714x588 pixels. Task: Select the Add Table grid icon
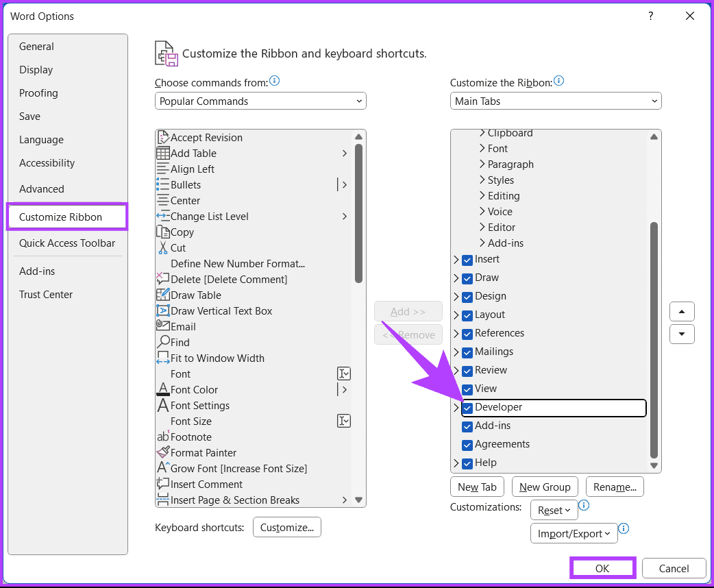[x=163, y=153]
